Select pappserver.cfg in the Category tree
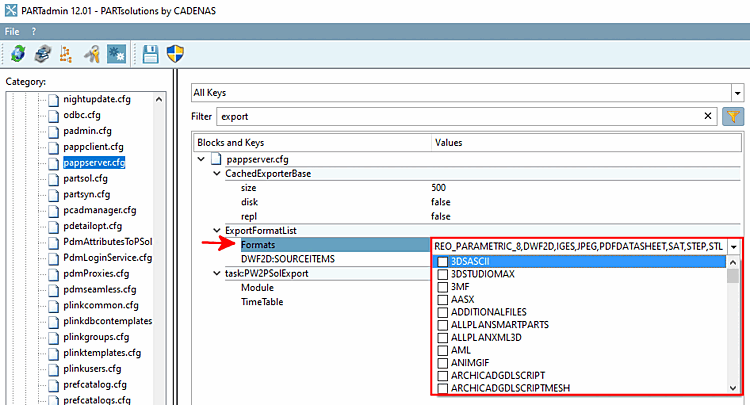Viewport: 750px width, 405px height. [x=94, y=163]
